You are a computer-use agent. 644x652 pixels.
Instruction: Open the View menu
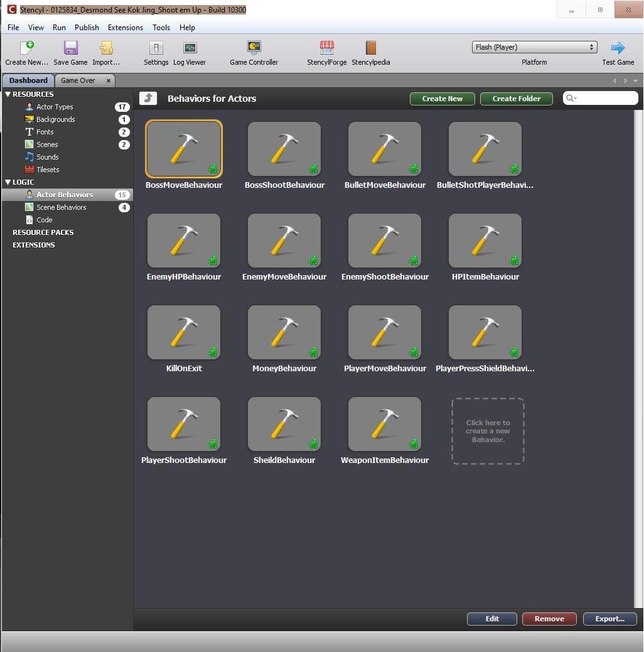(36, 28)
